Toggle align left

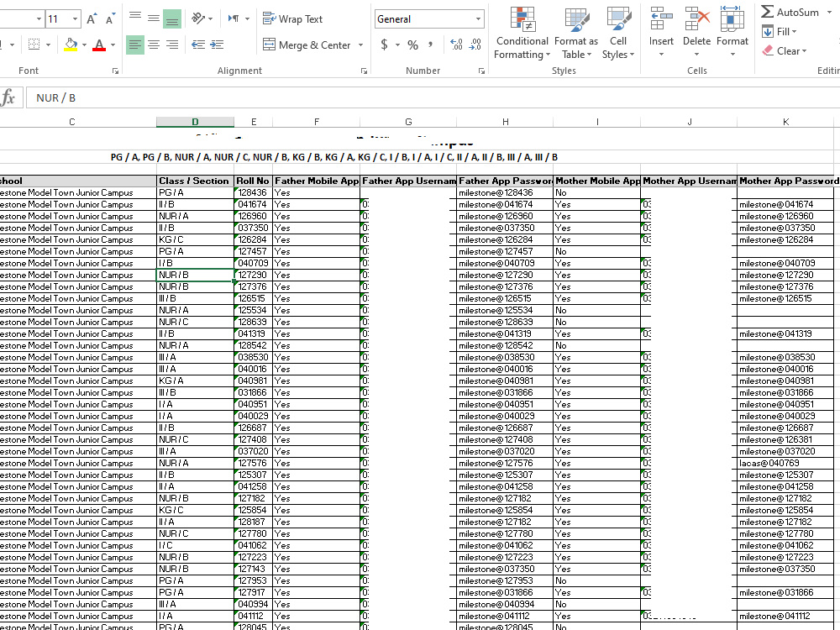135,45
